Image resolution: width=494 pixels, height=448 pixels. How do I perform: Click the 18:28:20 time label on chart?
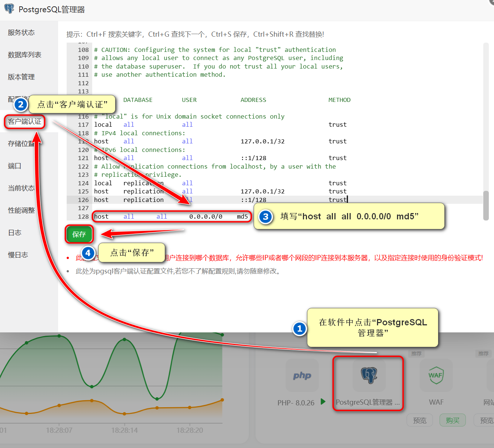pos(190,430)
